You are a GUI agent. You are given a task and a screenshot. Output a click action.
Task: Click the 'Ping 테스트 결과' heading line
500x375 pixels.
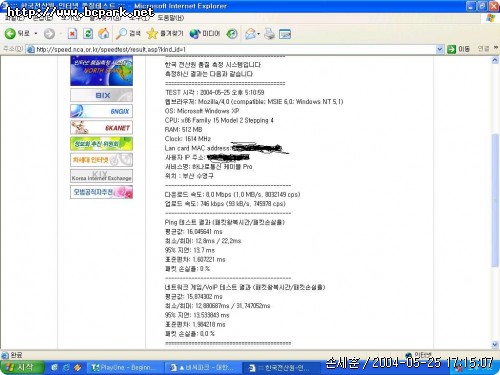point(224,222)
